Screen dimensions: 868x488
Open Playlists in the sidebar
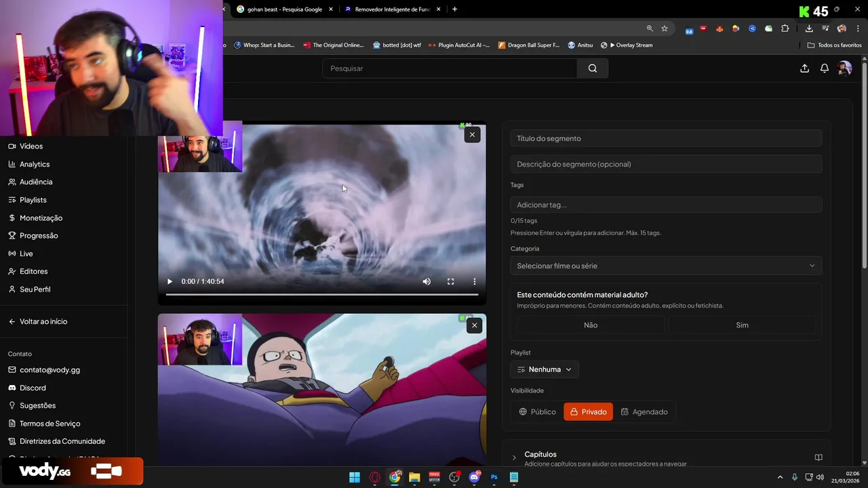(28, 200)
